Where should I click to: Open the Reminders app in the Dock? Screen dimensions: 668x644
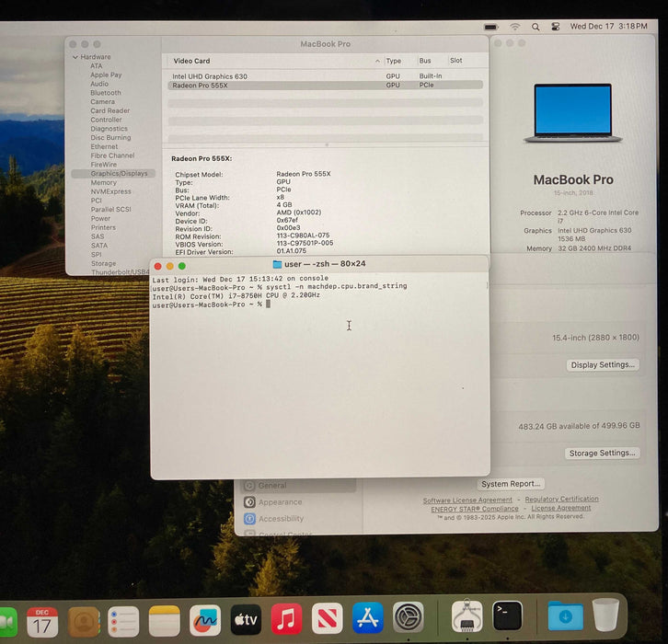click(x=123, y=622)
